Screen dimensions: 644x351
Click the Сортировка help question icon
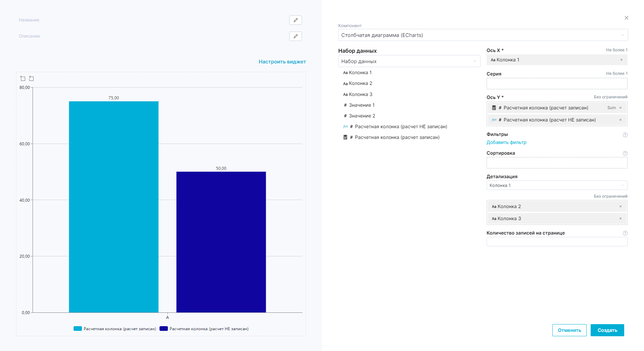625,153
